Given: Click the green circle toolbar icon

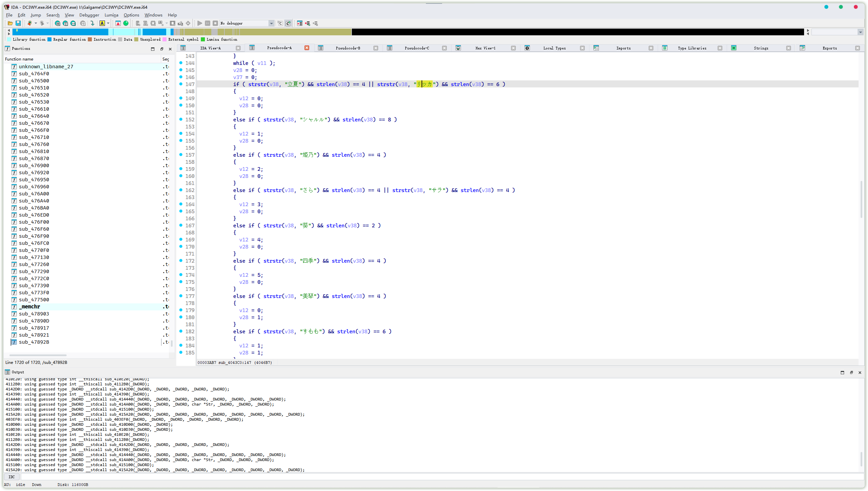Looking at the screenshot, I should click(x=126, y=23).
